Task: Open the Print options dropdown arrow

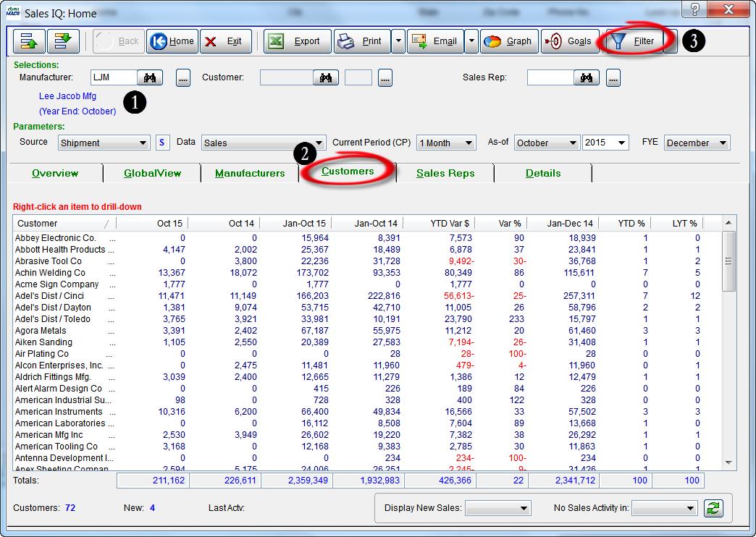Action: pos(398,41)
